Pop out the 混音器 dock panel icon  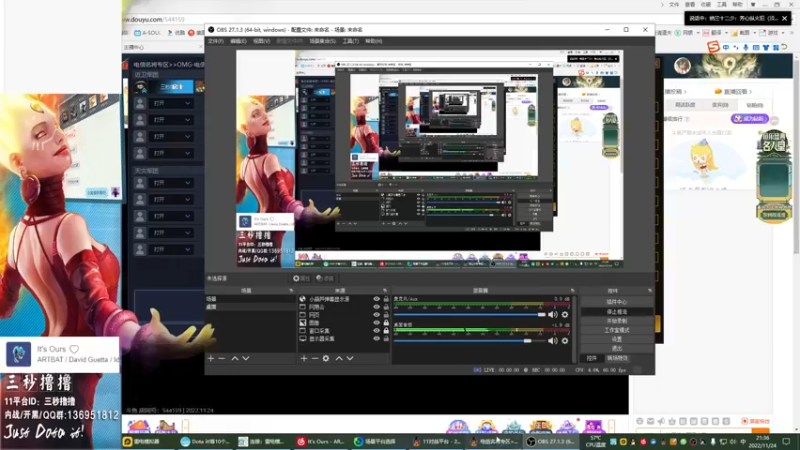pyautogui.click(x=572, y=290)
